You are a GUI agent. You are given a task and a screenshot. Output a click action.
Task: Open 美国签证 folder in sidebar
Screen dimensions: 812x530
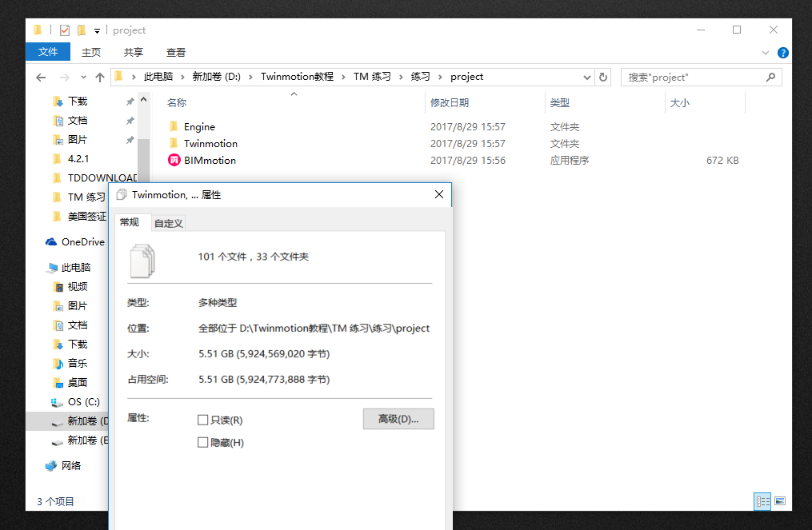79,217
